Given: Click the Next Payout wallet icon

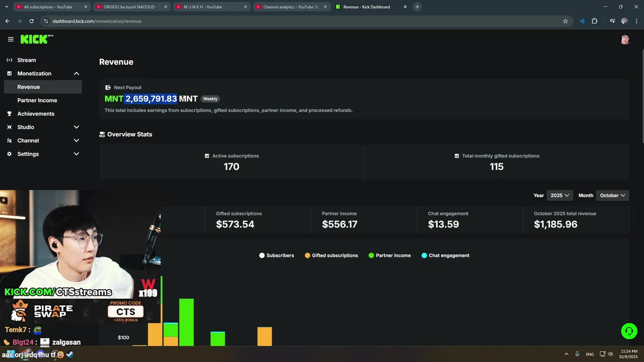Looking at the screenshot, I should click(108, 87).
